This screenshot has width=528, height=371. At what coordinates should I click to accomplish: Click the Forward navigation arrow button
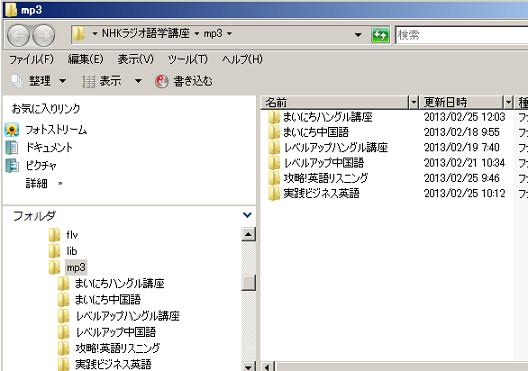tap(43, 35)
